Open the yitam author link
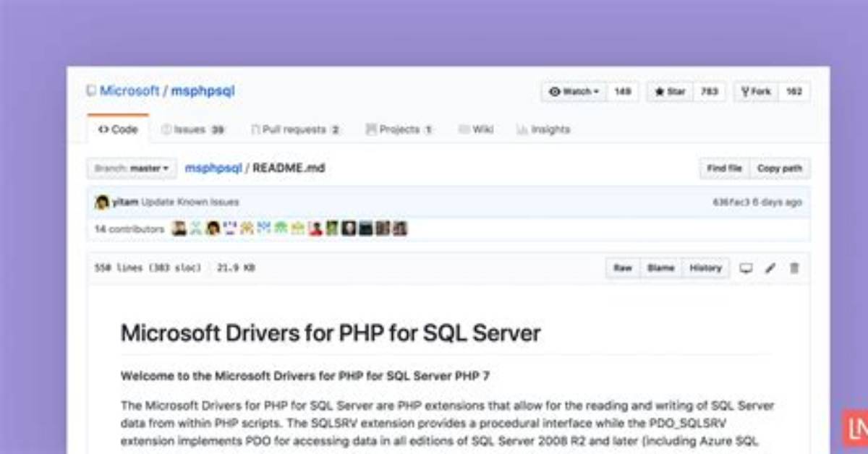The width and height of the screenshot is (868, 454). (x=125, y=202)
